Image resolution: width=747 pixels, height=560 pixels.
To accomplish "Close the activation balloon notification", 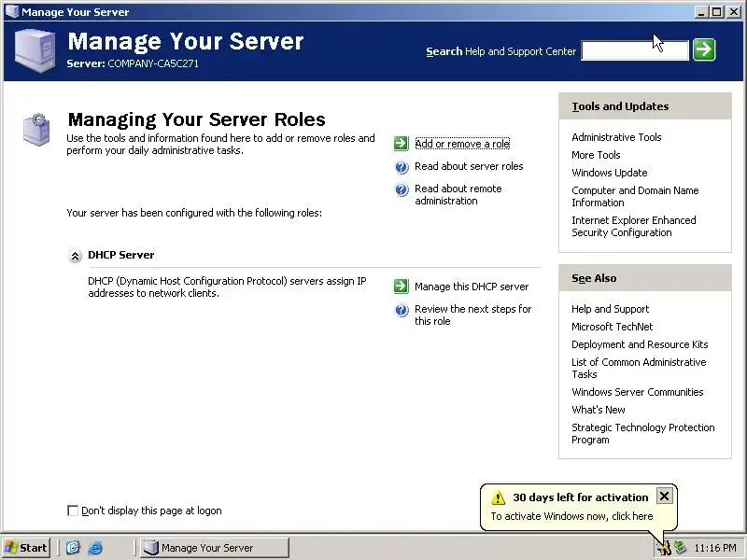I will coord(664,497).
